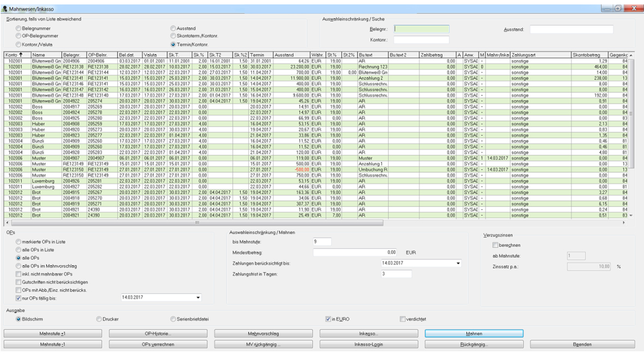Tick the 'verdichtet' checkbox
644x355 pixels.
tap(403, 318)
